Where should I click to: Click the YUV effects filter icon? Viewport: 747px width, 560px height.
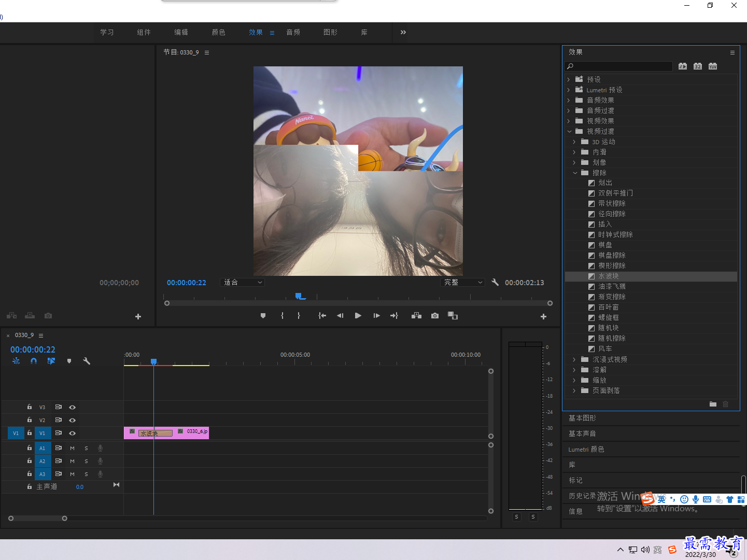coord(713,66)
